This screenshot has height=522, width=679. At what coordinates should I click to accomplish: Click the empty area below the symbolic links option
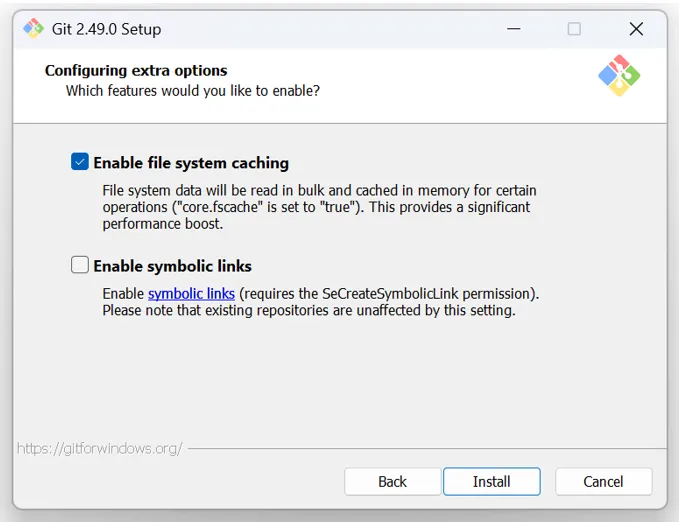click(340, 380)
